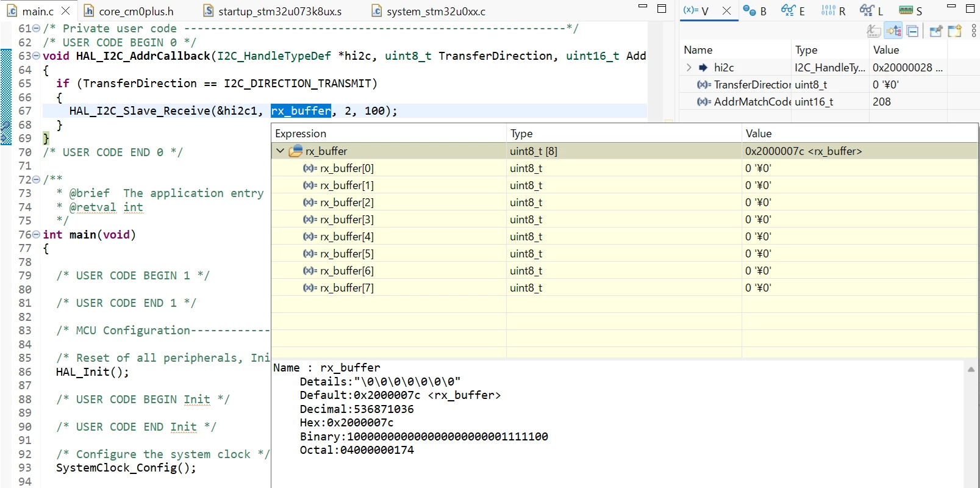Minimize the editor area
Viewport: 980px width, 488px height.
[x=642, y=7]
